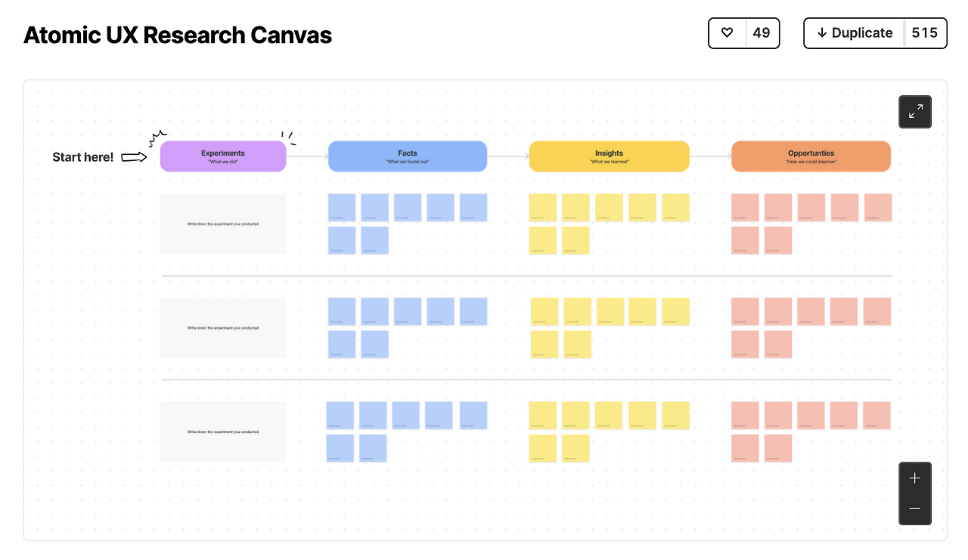This screenshot has height=560, width=968.
Task: Zoom in with the plus icon
Action: pyautogui.click(x=915, y=478)
